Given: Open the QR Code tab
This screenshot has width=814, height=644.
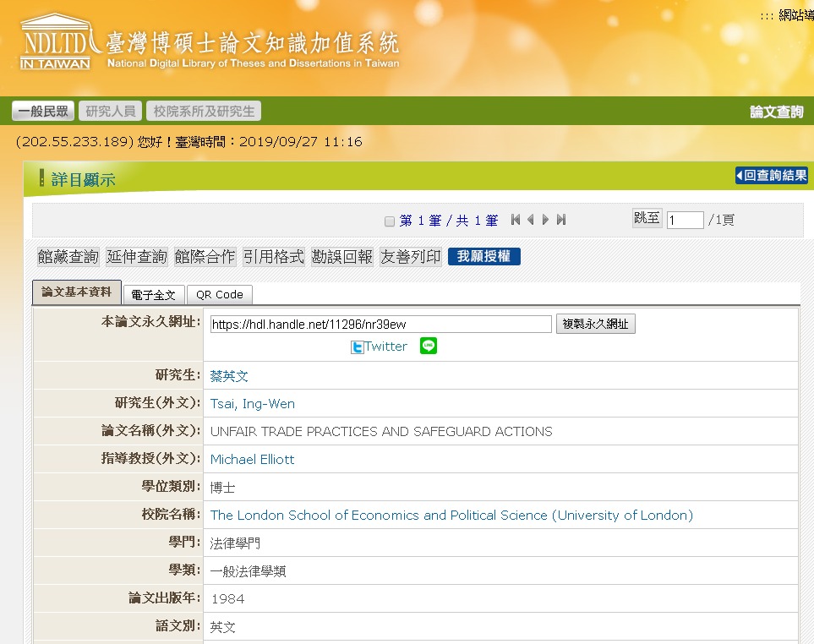Looking at the screenshot, I should click(x=219, y=295).
